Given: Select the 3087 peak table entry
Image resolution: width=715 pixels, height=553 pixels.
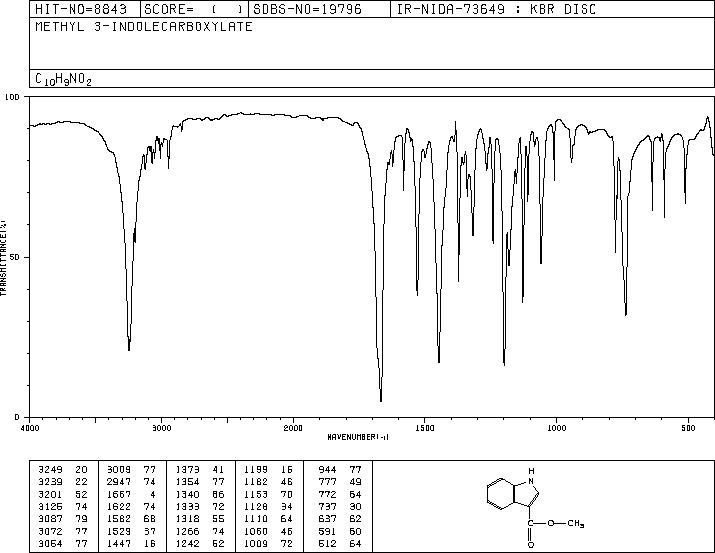Looking at the screenshot, I should click(x=63, y=519).
